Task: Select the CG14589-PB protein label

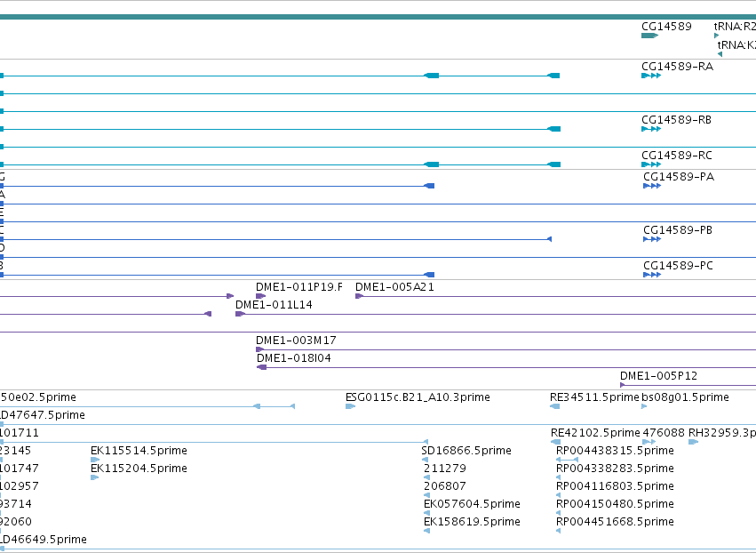Action: [x=678, y=229]
